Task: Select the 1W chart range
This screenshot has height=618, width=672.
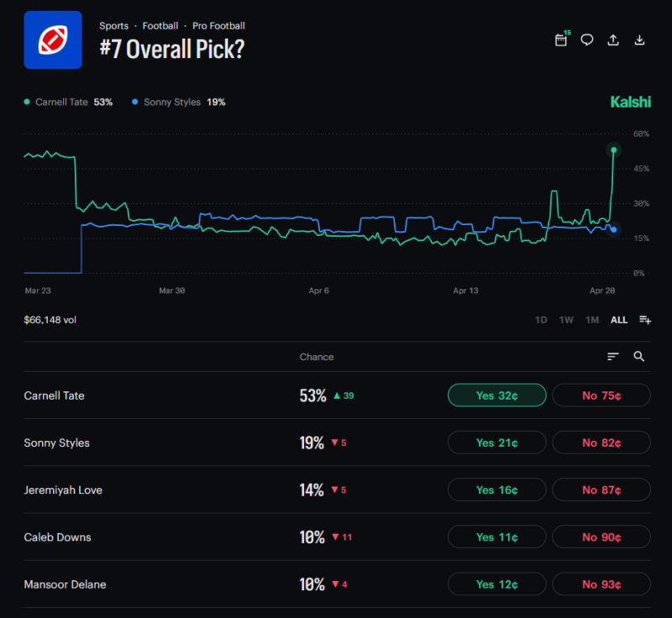Action: pyautogui.click(x=566, y=320)
